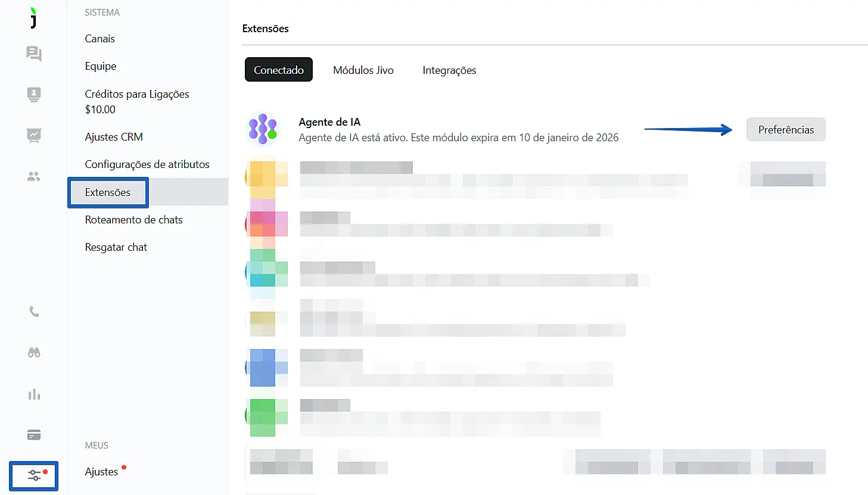Image resolution: width=868 pixels, height=495 pixels.
Task: Click the MEUS section label
Action: point(97,446)
